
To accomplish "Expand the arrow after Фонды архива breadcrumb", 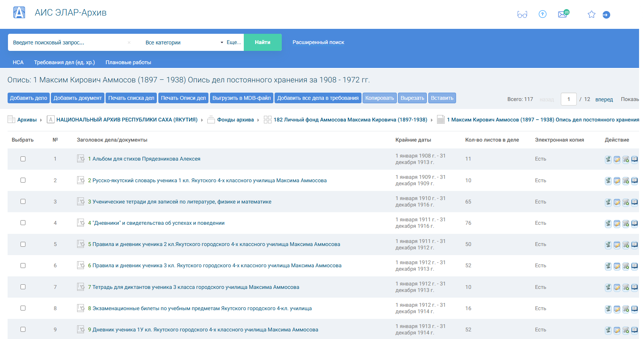I will click(258, 120).
